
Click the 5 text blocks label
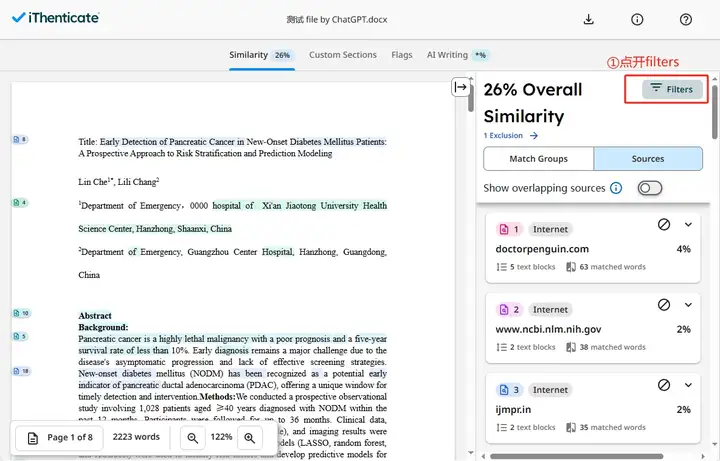(x=526, y=267)
